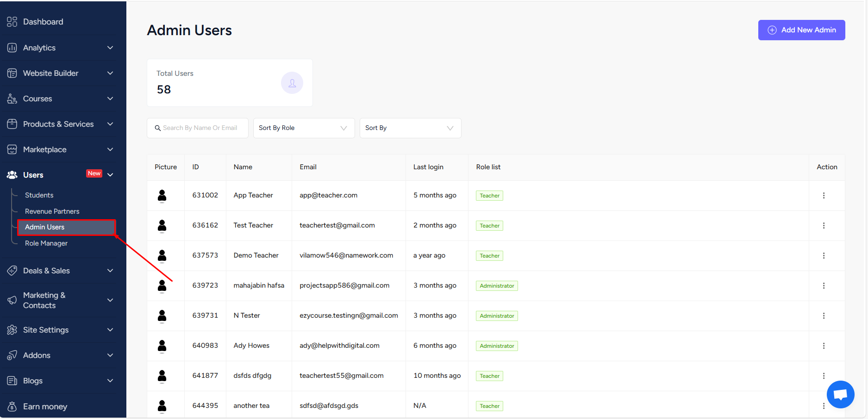Open the Sort By Role dropdown
Screen dimensions: 868x419
pyautogui.click(x=304, y=128)
